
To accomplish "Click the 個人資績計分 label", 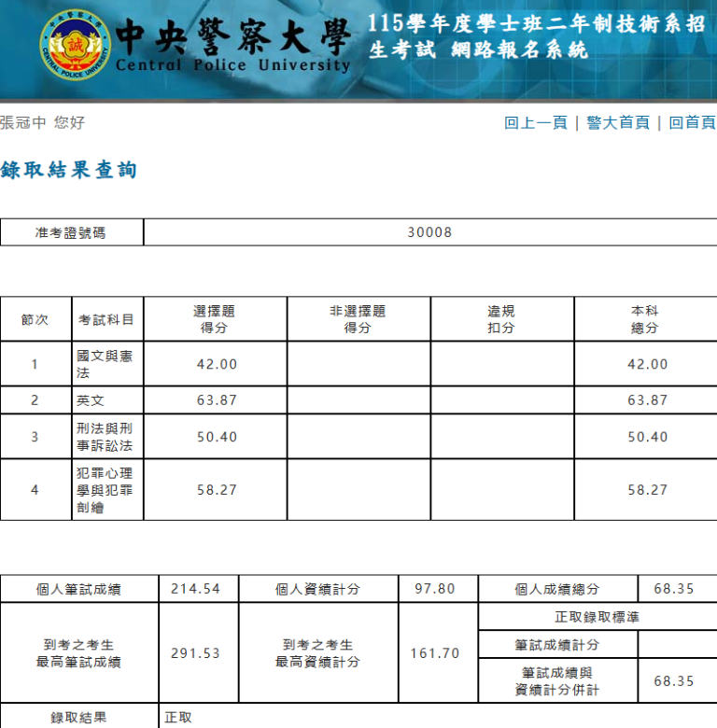I will pos(318,589).
